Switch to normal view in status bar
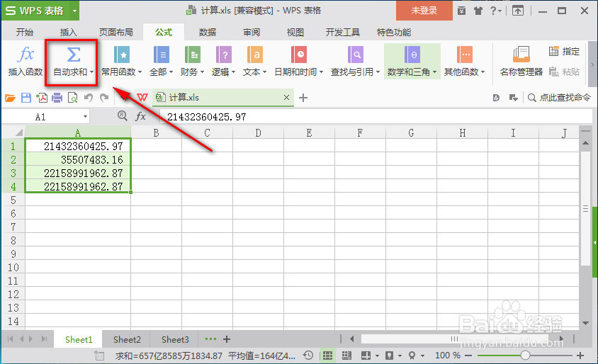This screenshot has height=364, width=598. click(327, 356)
